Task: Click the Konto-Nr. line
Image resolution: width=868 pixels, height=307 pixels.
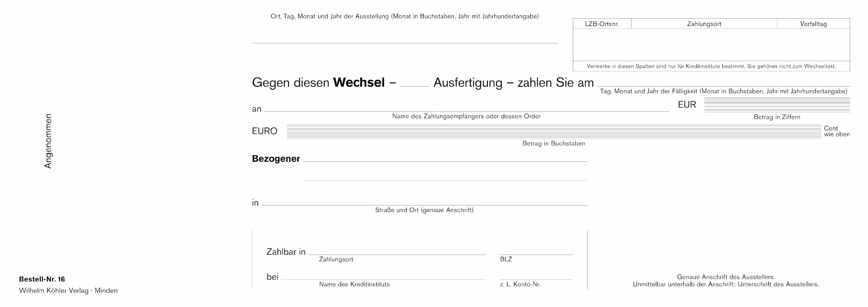Action: (536, 279)
